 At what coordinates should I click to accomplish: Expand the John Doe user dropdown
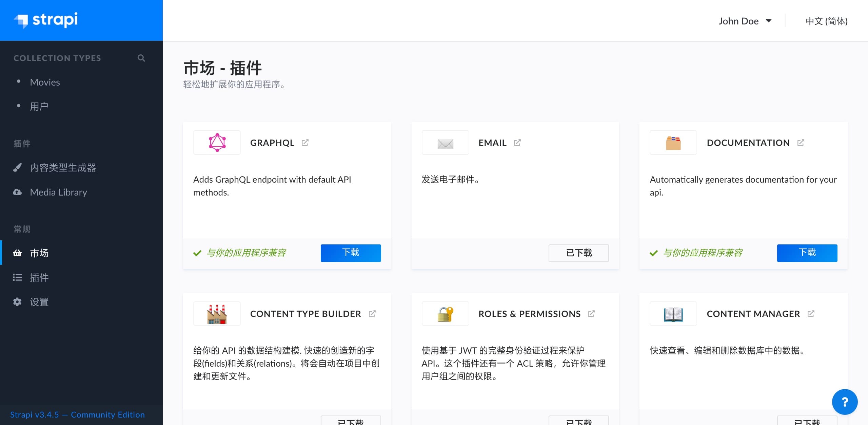click(745, 21)
